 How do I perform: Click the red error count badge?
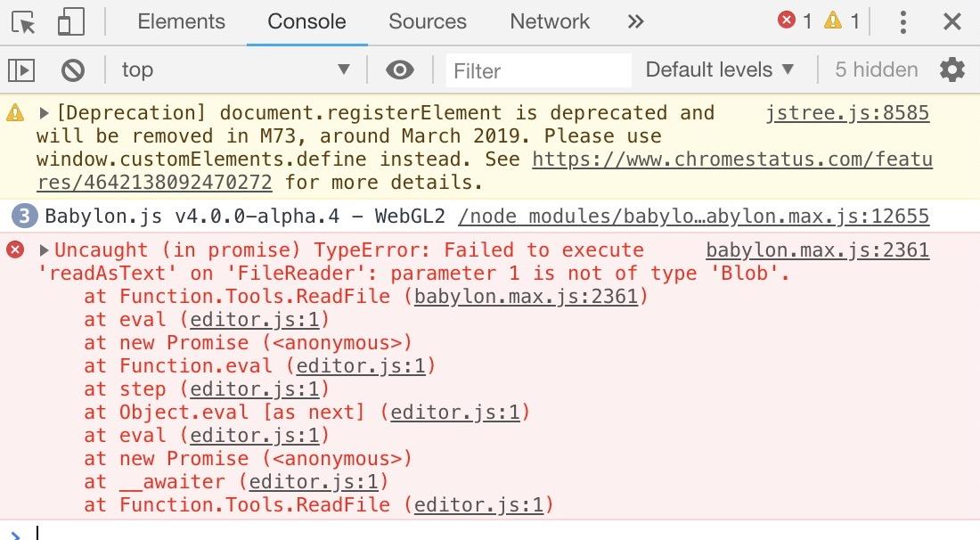pyautogui.click(x=795, y=20)
